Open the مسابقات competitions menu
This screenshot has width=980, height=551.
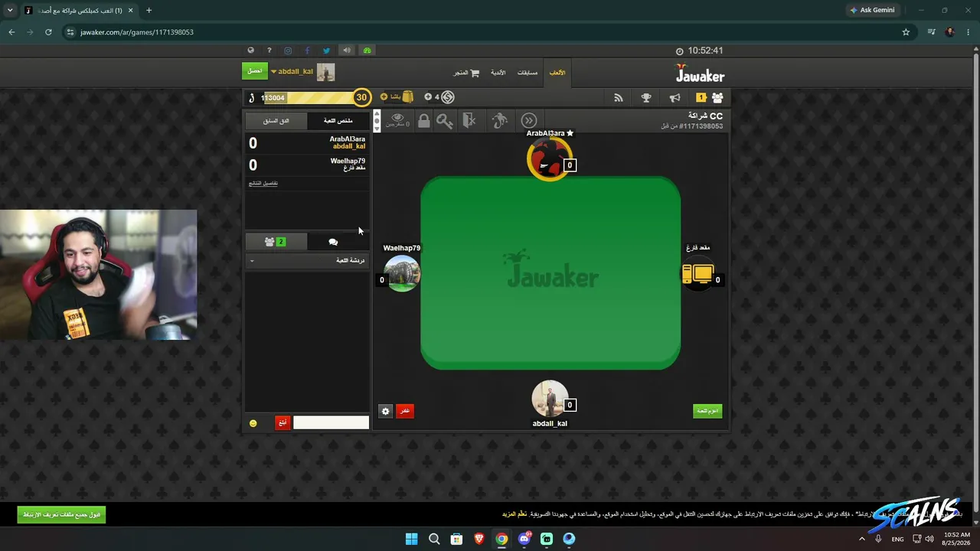(x=528, y=73)
